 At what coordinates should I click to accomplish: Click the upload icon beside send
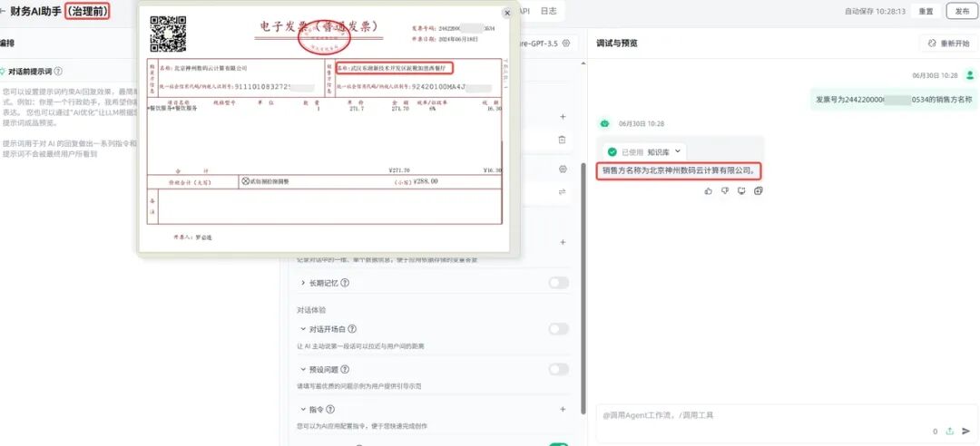point(950,431)
